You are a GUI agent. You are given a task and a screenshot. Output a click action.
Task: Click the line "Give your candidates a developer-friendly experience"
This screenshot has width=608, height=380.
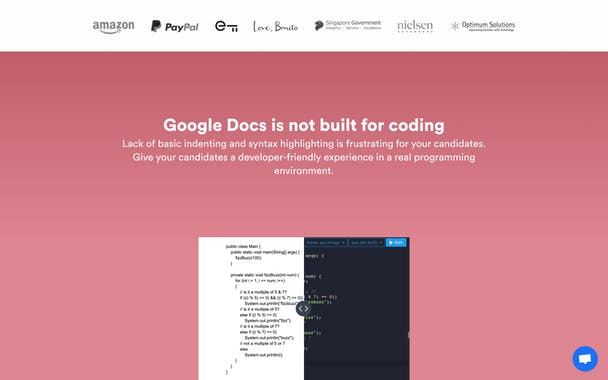304,157
